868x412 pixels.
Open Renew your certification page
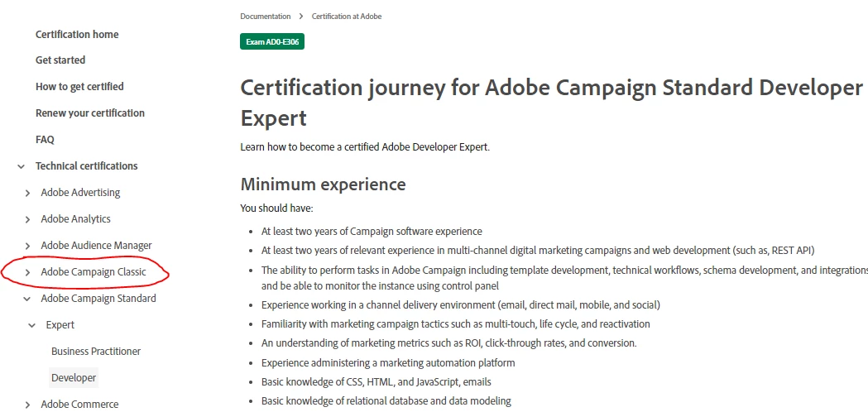[x=90, y=113]
